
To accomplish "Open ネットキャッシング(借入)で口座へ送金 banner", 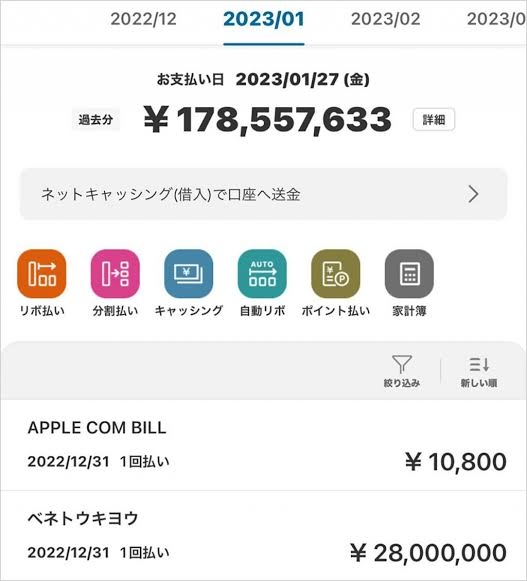I will (263, 194).
